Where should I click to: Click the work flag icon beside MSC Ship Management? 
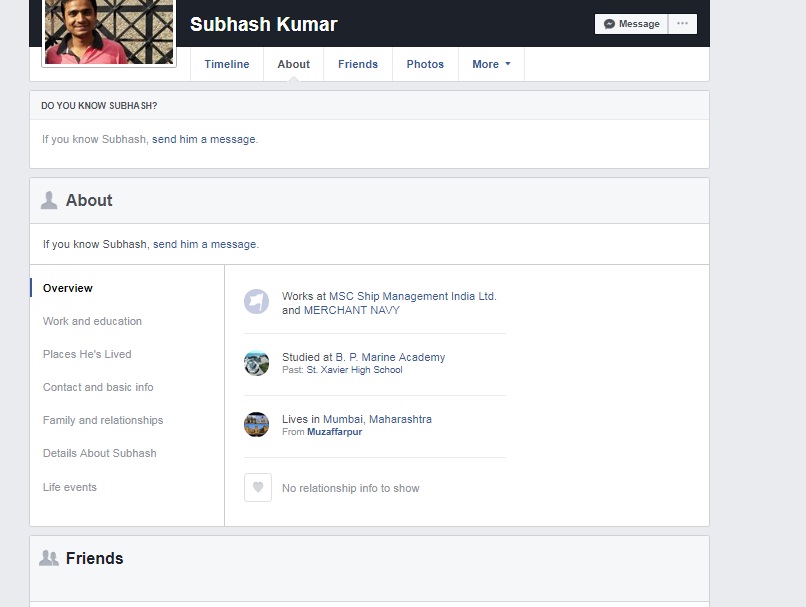pos(257,302)
